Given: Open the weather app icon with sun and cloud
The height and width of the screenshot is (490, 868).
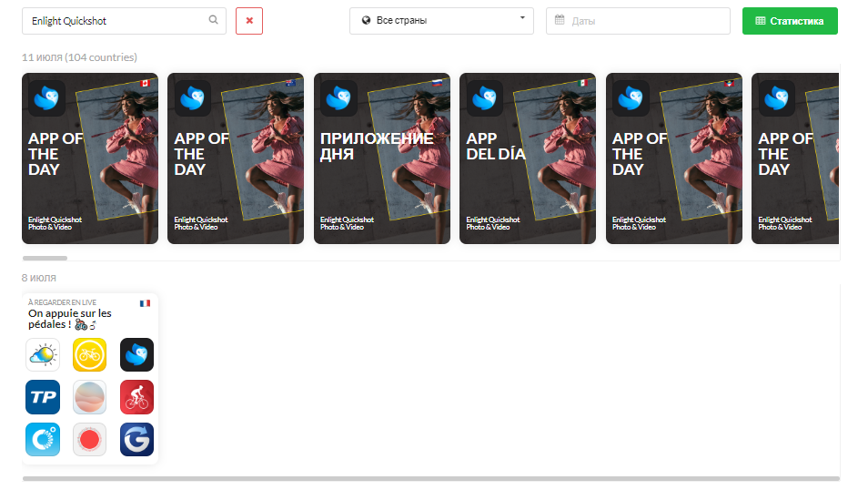Looking at the screenshot, I should pyautogui.click(x=43, y=354).
